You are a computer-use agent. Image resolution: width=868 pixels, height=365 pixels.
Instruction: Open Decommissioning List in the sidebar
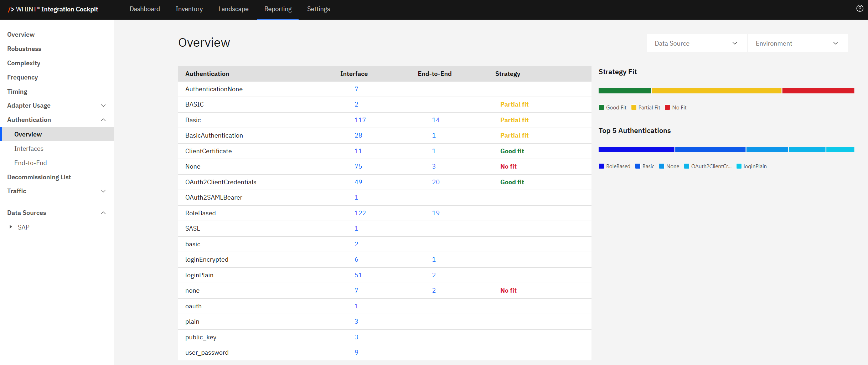39,177
